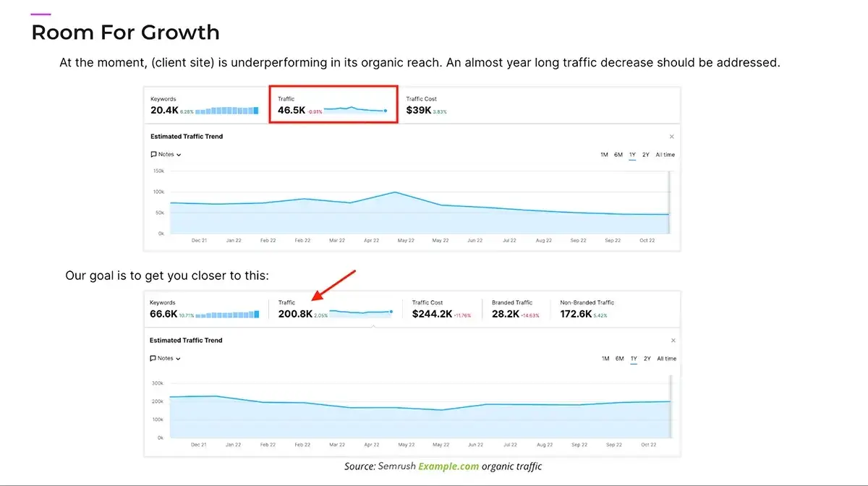Click the Apr 22 peak on upper trend line
Viewport: 868px width, 486px height.
click(395, 192)
